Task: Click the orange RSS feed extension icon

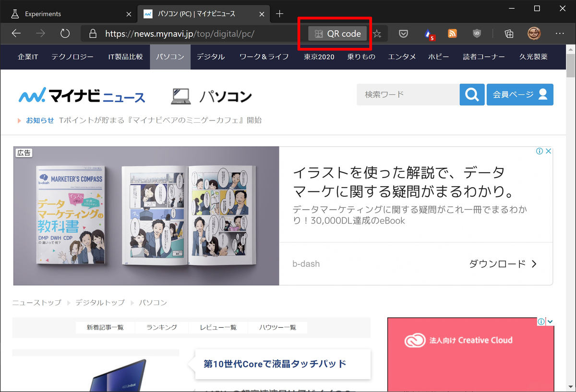Action: click(x=452, y=34)
